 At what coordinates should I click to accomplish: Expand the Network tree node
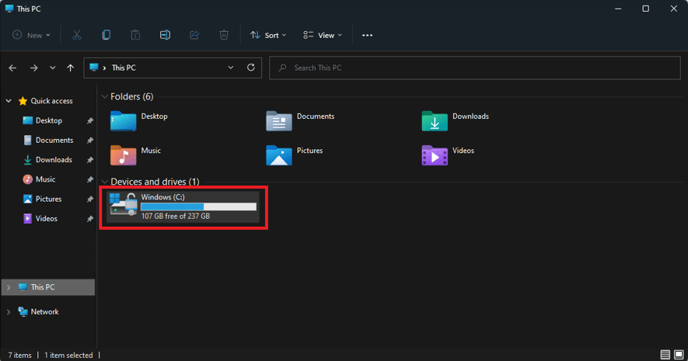8,312
